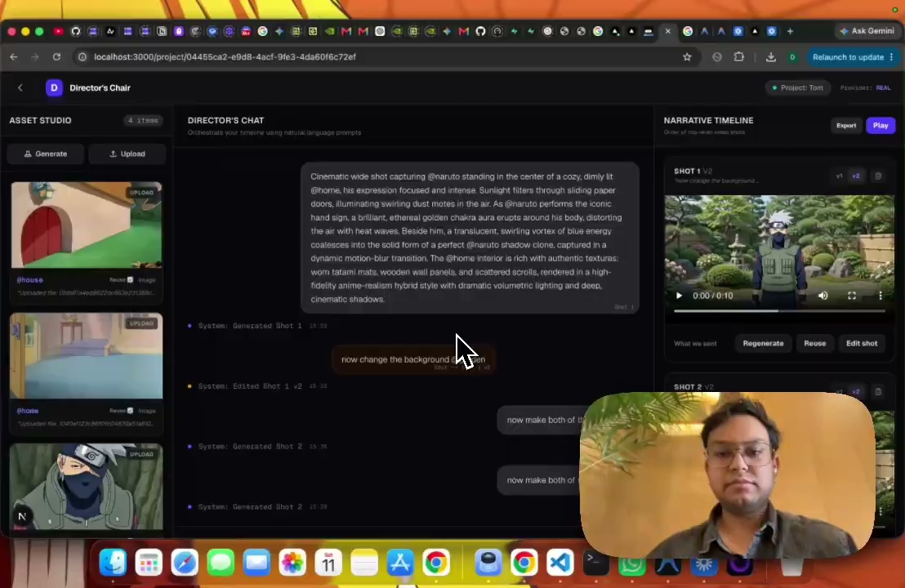Open Photos from the Dock
This screenshot has width=905, height=588.
tap(292, 562)
